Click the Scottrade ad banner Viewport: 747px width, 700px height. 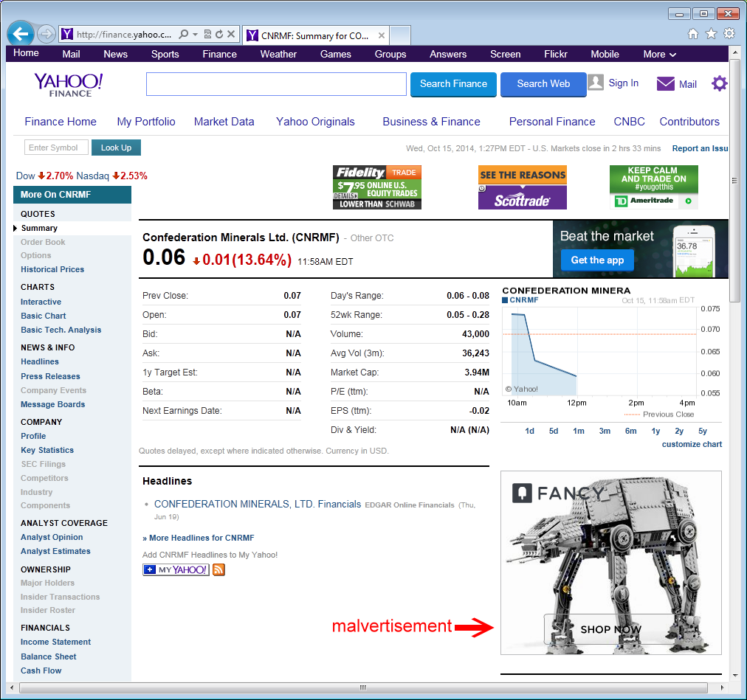click(x=523, y=187)
